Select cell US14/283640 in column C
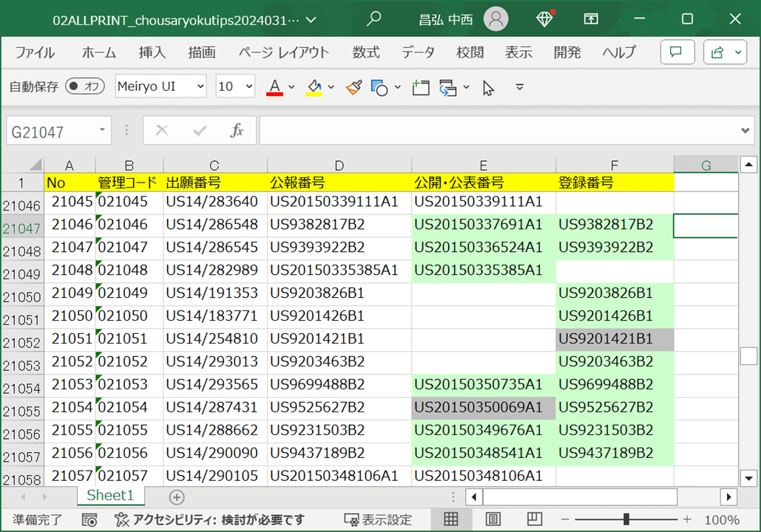Screen dimensions: 761x532 [x=215, y=202]
